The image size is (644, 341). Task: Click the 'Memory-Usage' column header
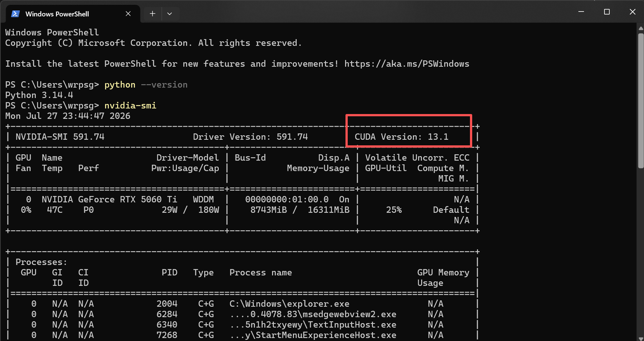click(318, 168)
